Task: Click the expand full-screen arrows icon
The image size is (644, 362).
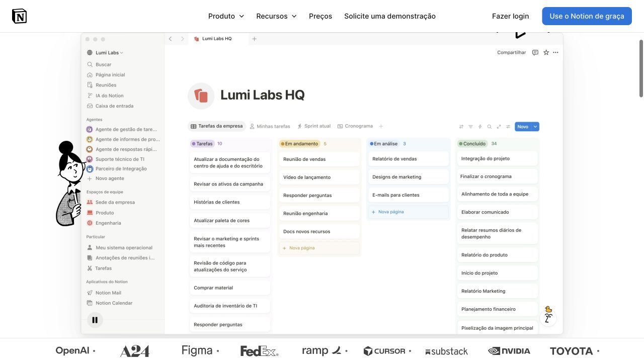Action: point(499,127)
